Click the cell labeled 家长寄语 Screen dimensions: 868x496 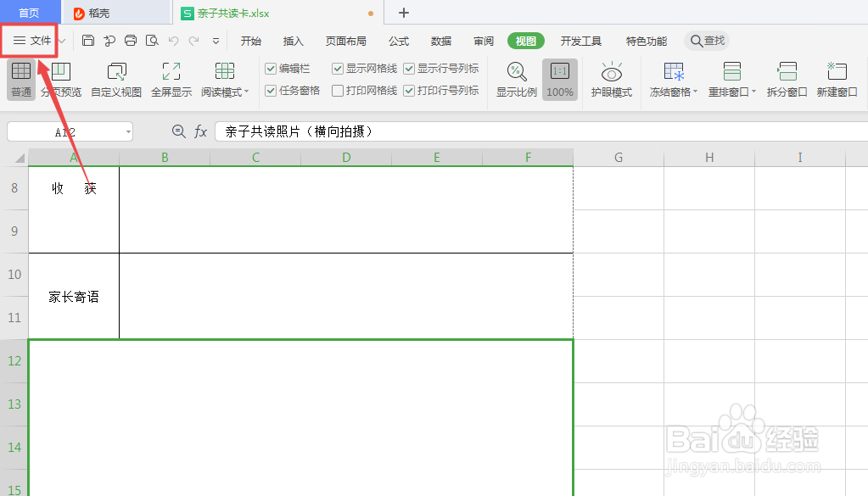click(x=74, y=297)
